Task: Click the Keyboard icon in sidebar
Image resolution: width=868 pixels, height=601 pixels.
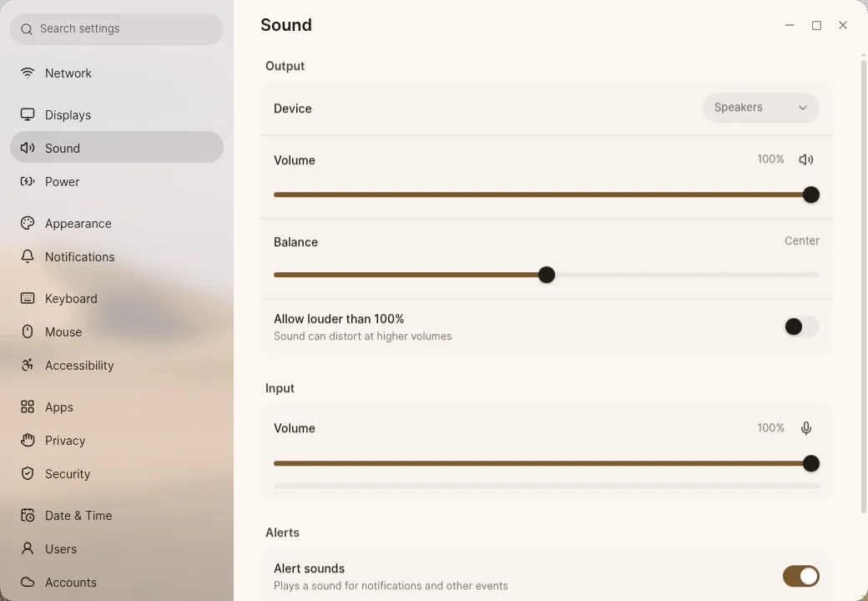Action: click(27, 298)
